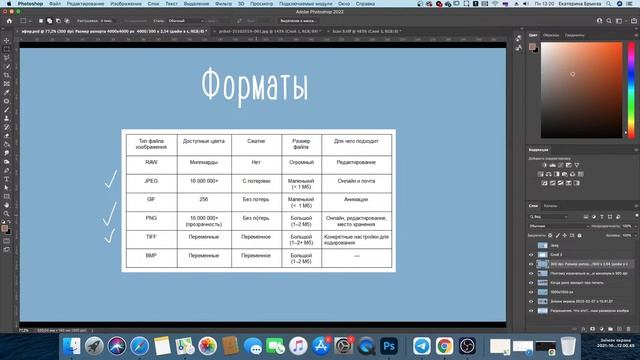The image size is (640, 360).
Task: Delete layer with the trash icon
Action: 629,329
